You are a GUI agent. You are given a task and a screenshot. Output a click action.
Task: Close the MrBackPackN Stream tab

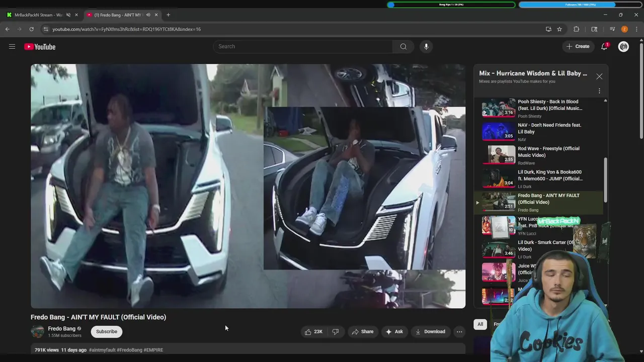76,15
